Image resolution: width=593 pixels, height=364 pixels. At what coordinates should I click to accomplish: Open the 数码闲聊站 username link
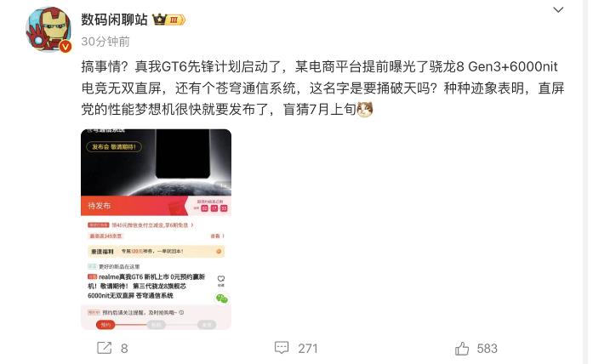pos(114,20)
